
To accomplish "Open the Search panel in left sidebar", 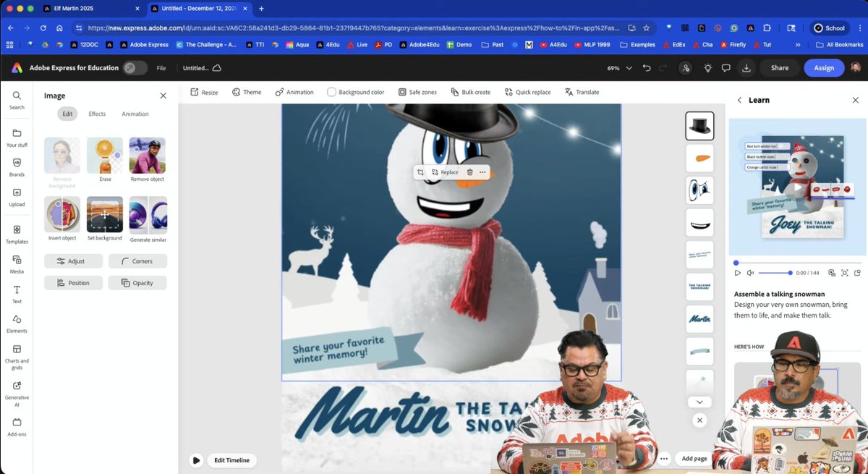I will point(17,100).
